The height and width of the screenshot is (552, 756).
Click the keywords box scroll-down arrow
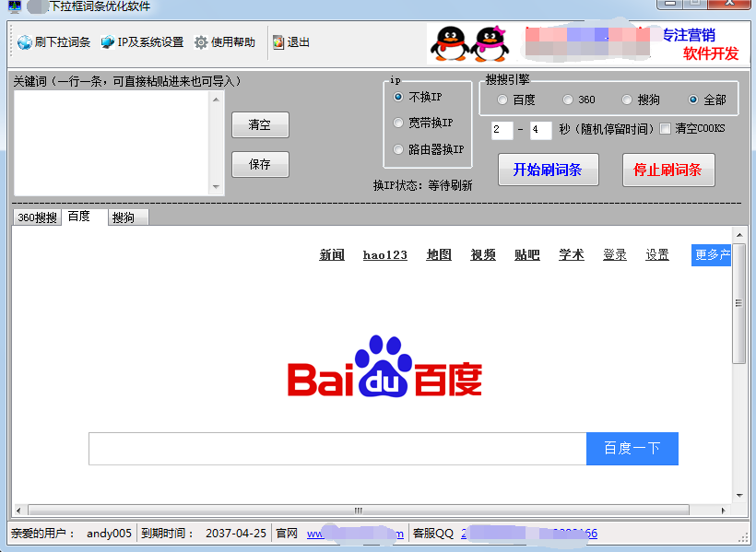(x=216, y=186)
